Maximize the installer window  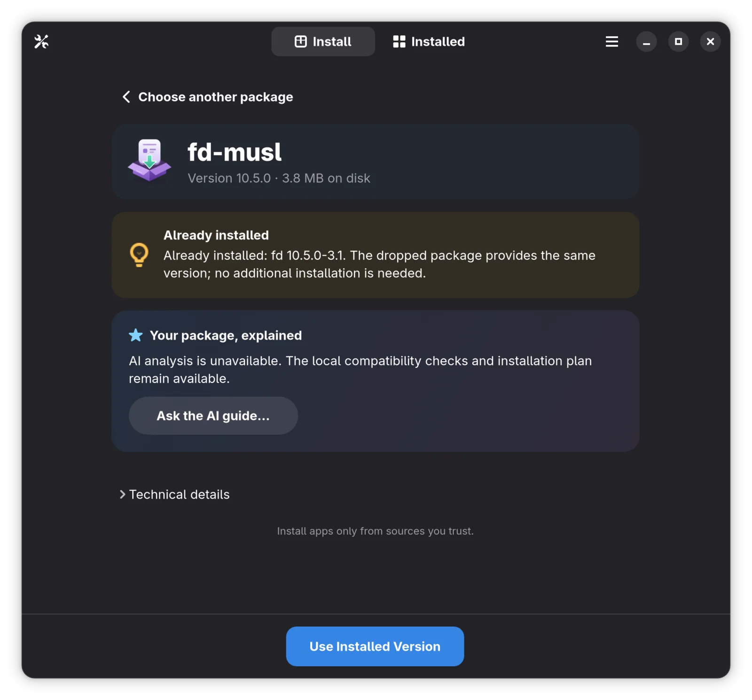click(678, 42)
